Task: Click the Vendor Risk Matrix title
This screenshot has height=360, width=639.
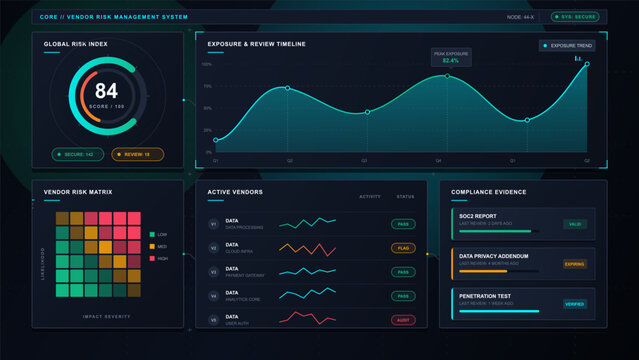Action: pyautogui.click(x=78, y=192)
